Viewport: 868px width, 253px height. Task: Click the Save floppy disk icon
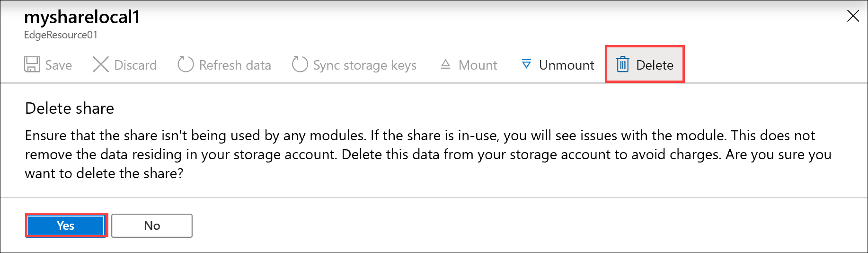click(32, 64)
